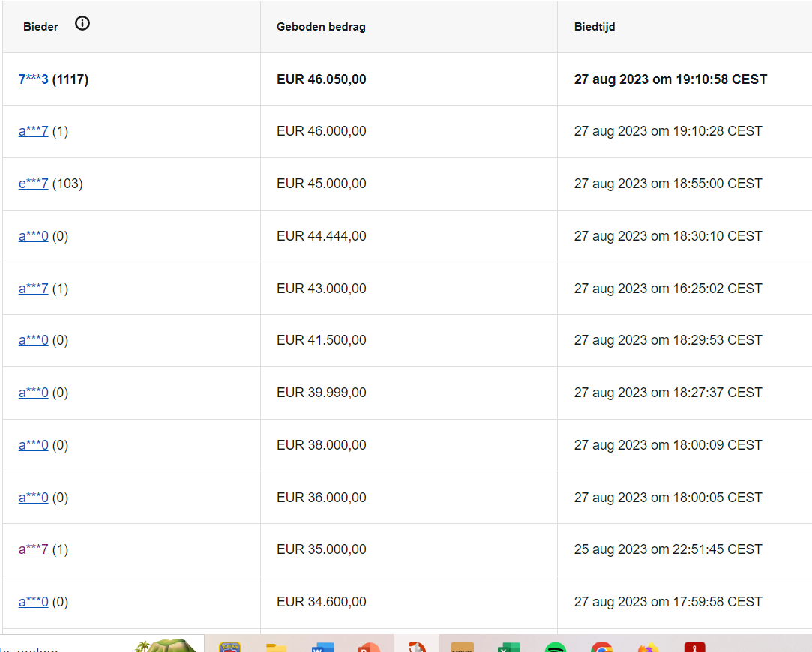
Task: Open Spotify from the taskbar
Action: pos(555,647)
